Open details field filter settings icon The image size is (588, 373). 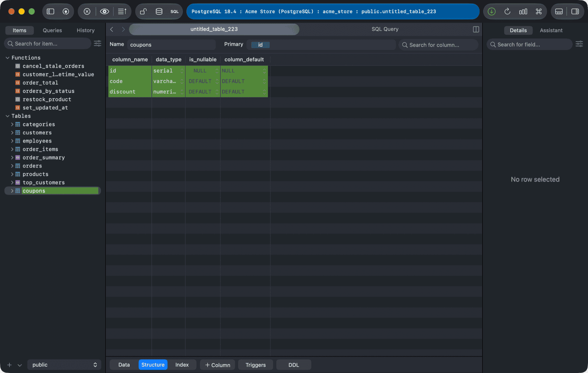579,44
